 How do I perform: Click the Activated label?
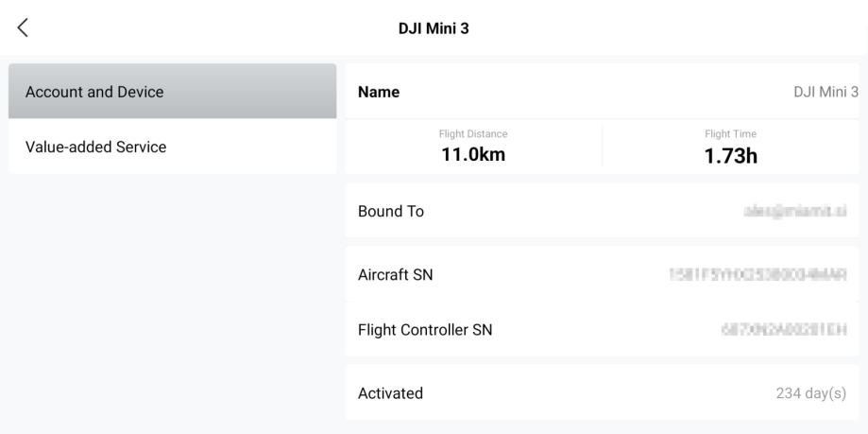click(x=390, y=393)
